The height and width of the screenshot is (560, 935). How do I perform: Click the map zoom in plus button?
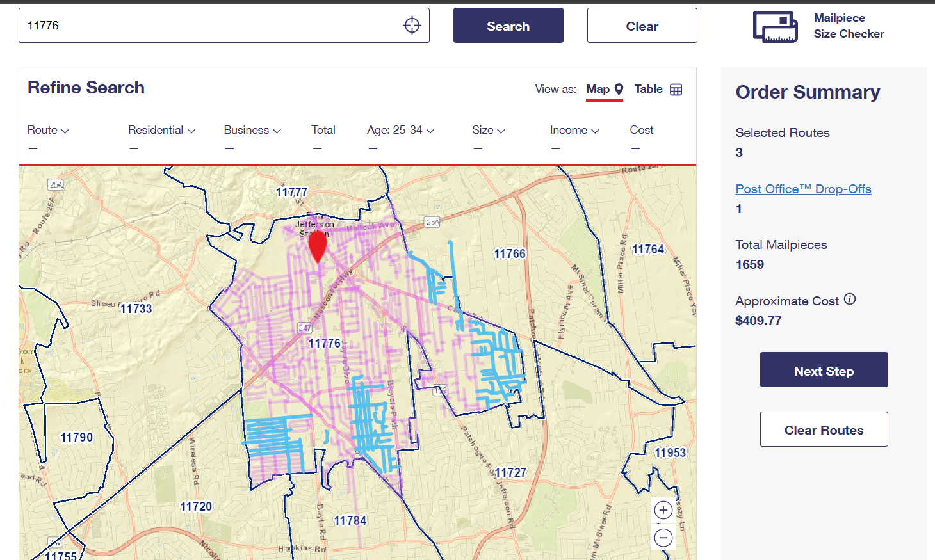pos(663,510)
